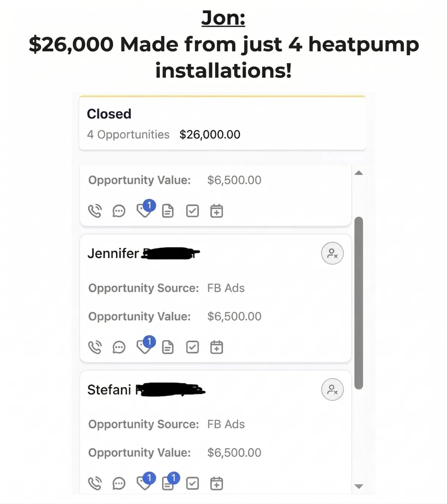
Task: Click the scroll down arrow of the list
Action: click(x=359, y=487)
